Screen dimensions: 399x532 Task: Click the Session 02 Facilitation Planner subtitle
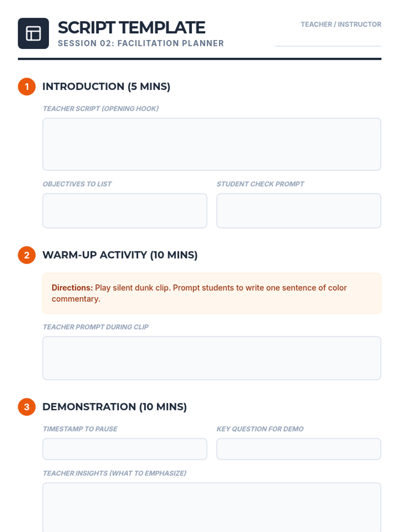[x=141, y=43]
